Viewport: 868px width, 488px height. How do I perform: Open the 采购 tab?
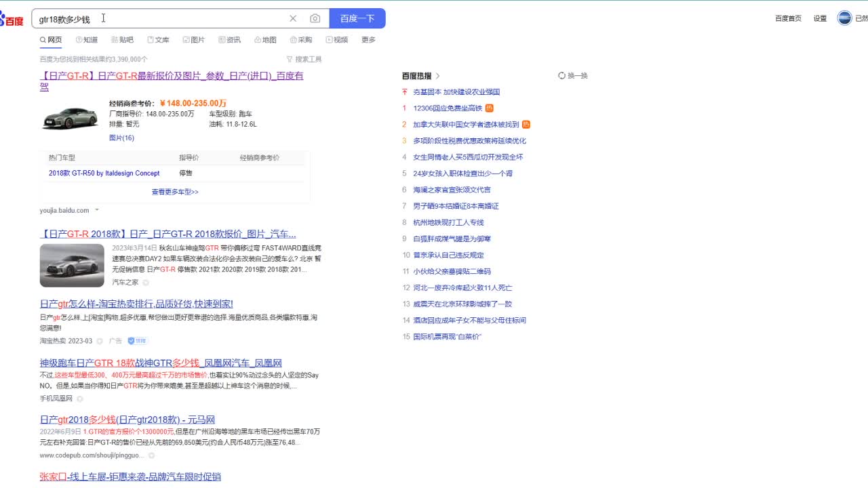tap(301, 40)
